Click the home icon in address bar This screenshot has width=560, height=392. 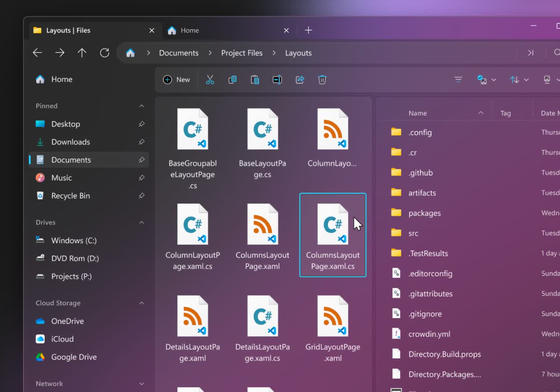(x=130, y=53)
